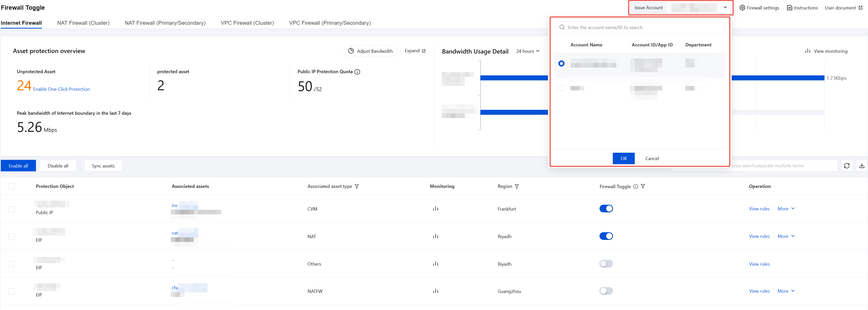The height and width of the screenshot is (310, 868).
Task: Focus the account name/ID search field
Action: tap(640, 27)
